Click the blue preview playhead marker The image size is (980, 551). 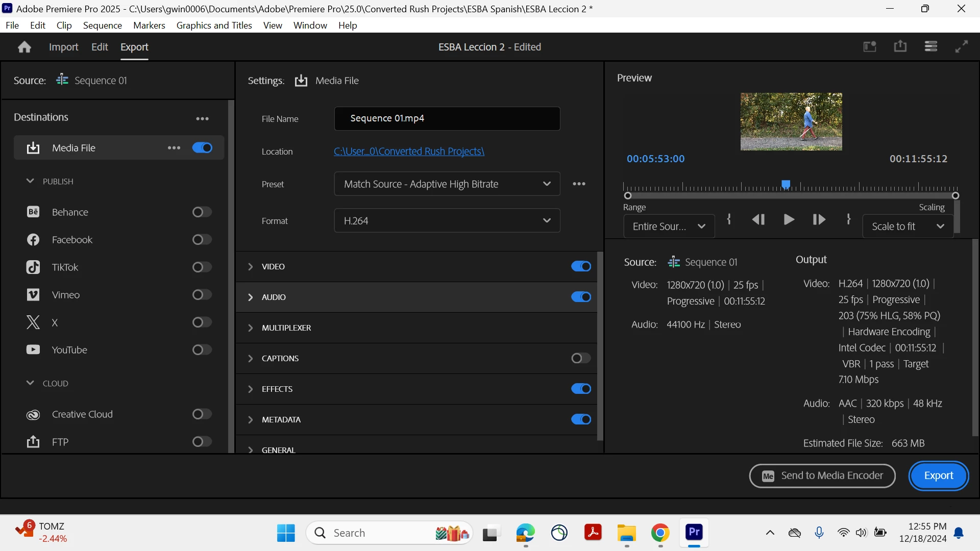coord(786,184)
